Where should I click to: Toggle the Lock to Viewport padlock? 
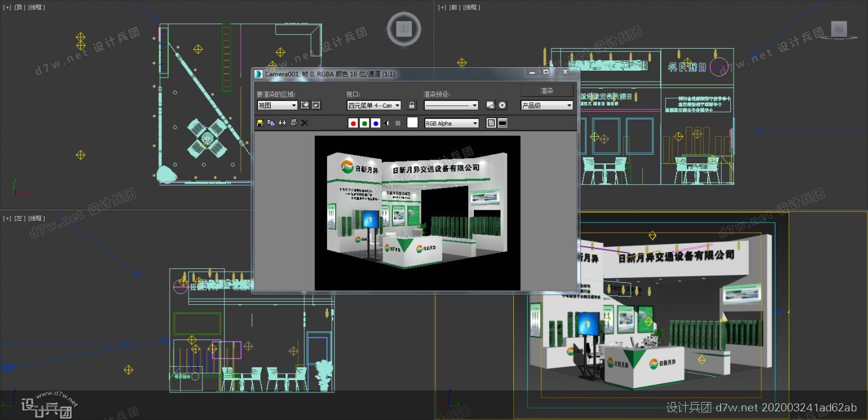tap(411, 105)
